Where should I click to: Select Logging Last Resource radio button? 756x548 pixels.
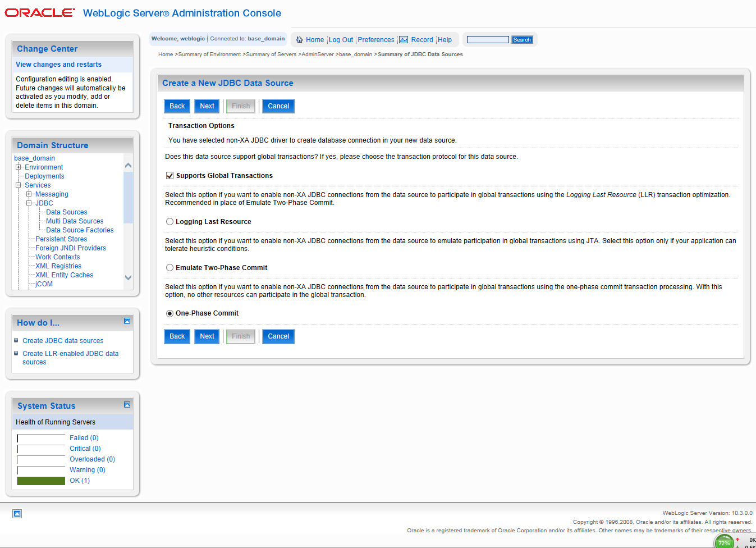coord(169,222)
